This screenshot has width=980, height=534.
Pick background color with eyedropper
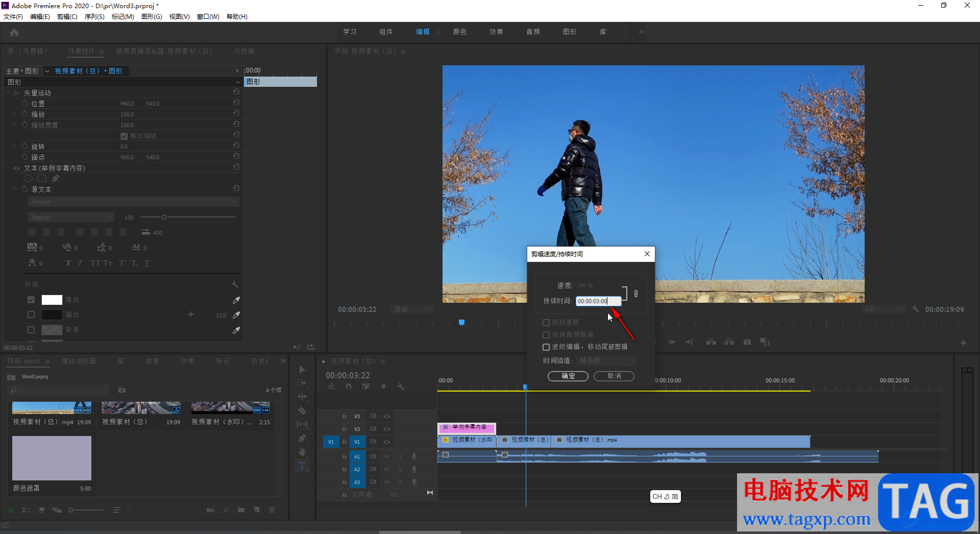(x=236, y=330)
